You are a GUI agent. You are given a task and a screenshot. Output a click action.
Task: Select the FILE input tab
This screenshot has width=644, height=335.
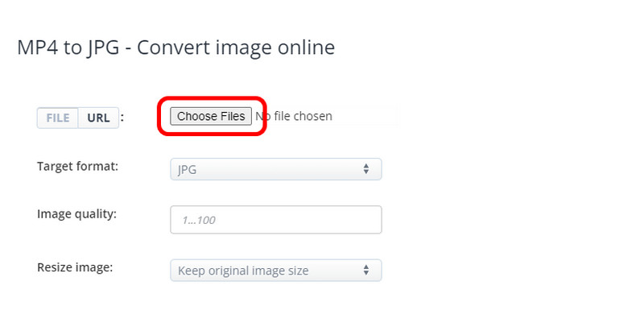click(x=57, y=118)
